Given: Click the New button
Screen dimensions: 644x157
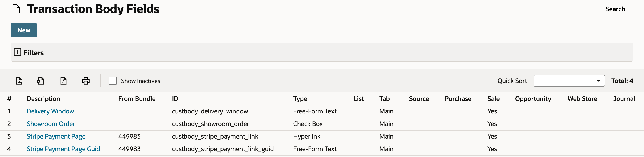Looking at the screenshot, I should click(24, 30).
